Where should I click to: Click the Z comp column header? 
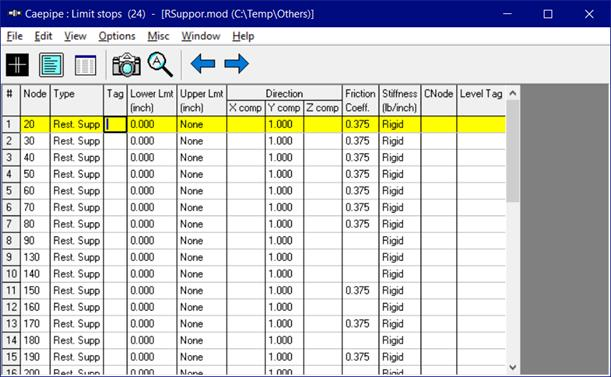coord(322,108)
